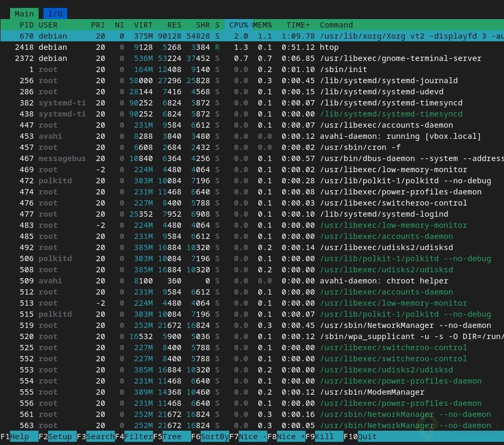Select the systemd-logind process row

click(x=252, y=214)
